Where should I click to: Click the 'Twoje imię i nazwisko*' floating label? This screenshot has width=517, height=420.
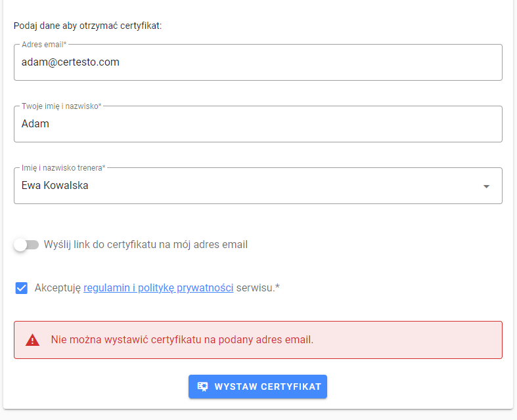click(x=62, y=106)
